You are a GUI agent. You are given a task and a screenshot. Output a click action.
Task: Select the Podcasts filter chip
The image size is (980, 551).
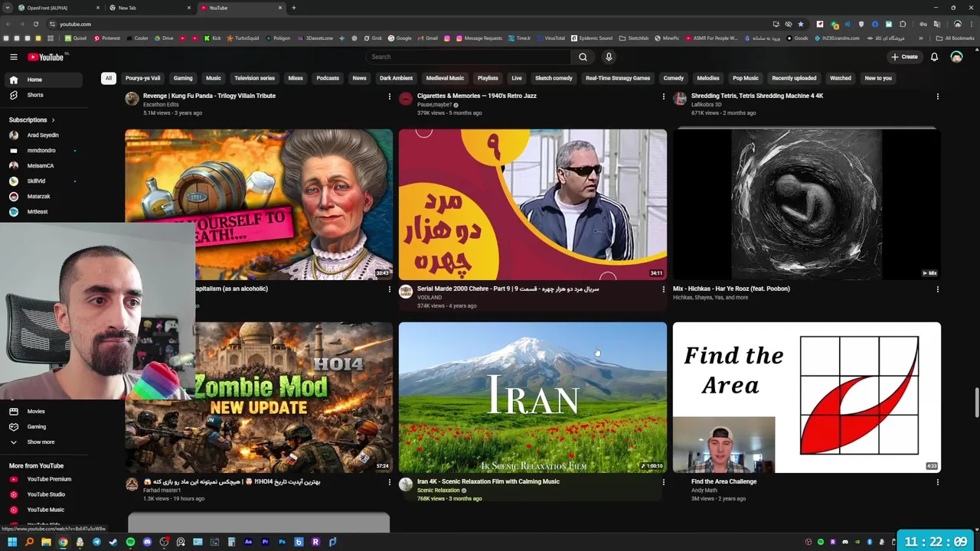pyautogui.click(x=328, y=78)
